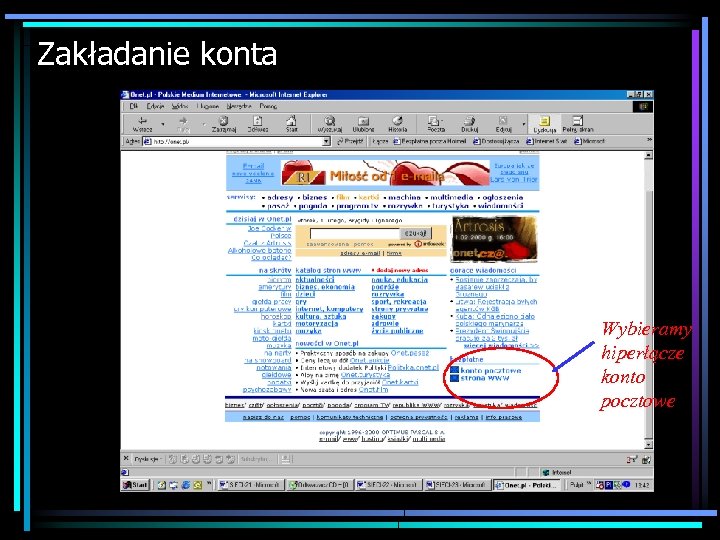Click the Bezpłatna poczta Hotmail link button
This screenshot has height=540, width=720.
click(x=430, y=141)
